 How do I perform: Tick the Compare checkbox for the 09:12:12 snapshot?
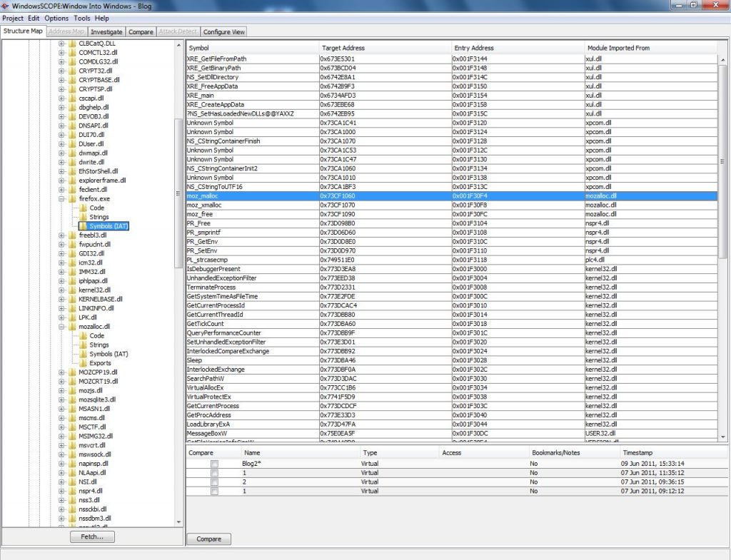pyautogui.click(x=214, y=491)
